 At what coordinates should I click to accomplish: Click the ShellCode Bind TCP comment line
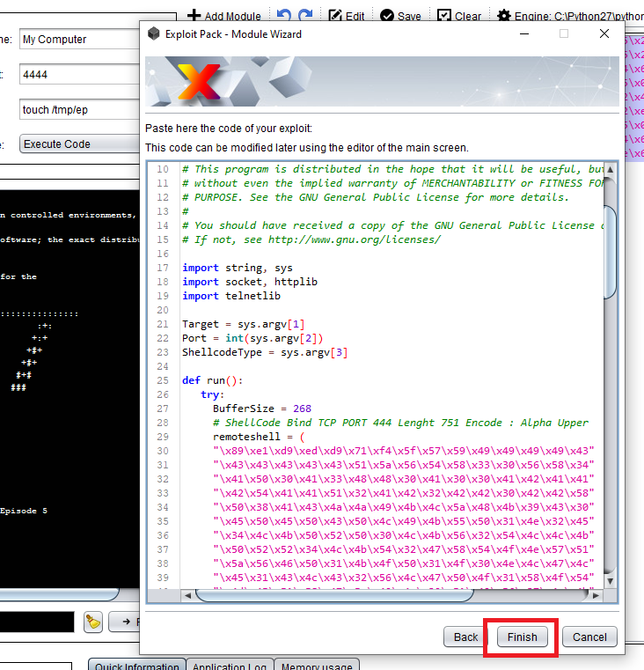[400, 423]
